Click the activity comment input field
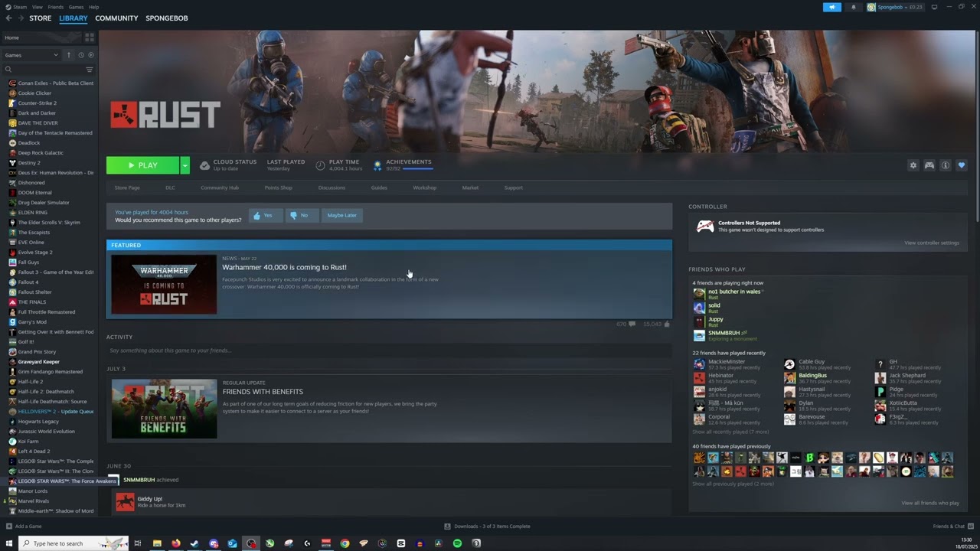Screen dimensions: 980x551 pos(389,350)
